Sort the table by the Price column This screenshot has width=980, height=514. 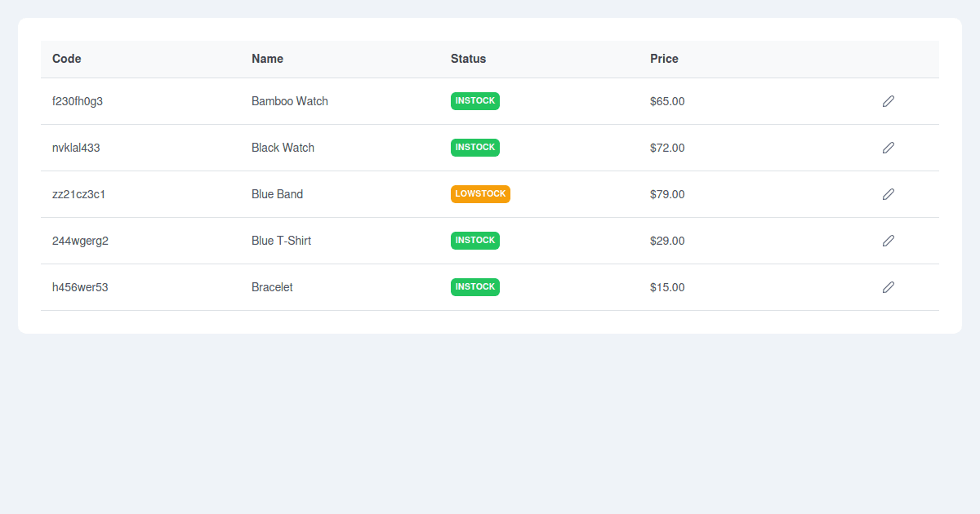click(x=664, y=59)
